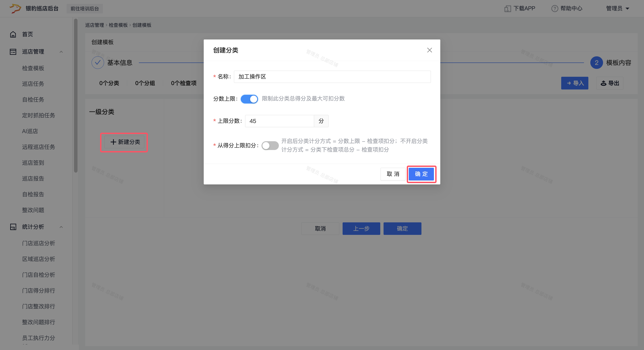Click the 下载APP phone icon
644x350 pixels.
(507, 9)
